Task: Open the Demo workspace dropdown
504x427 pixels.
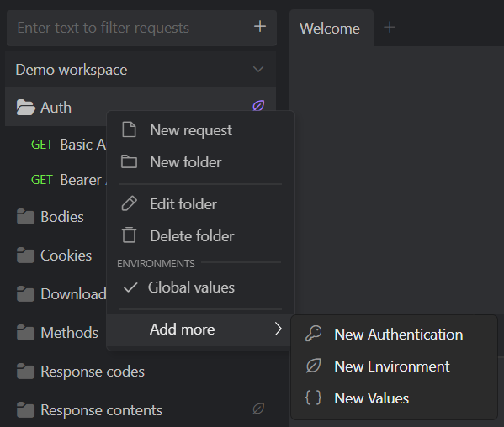Action: point(258,70)
